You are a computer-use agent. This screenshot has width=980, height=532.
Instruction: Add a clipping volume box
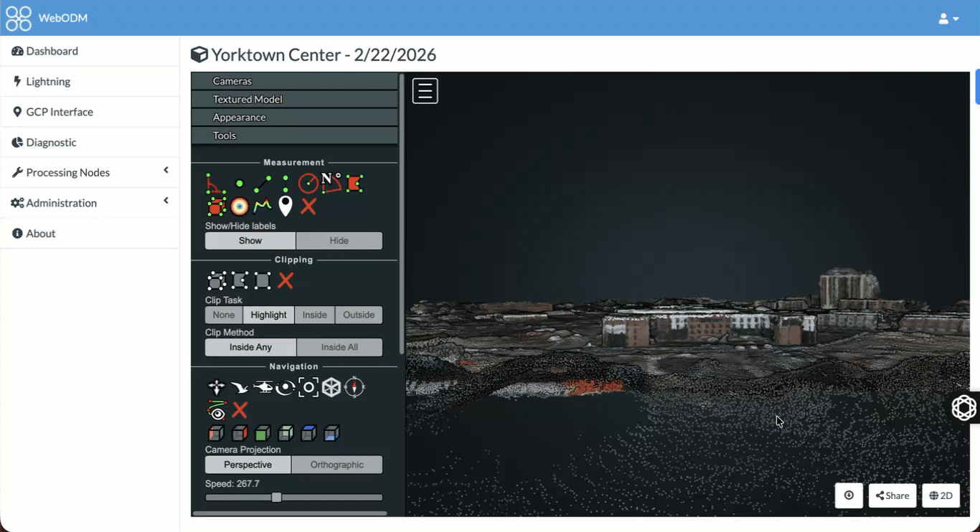217,281
